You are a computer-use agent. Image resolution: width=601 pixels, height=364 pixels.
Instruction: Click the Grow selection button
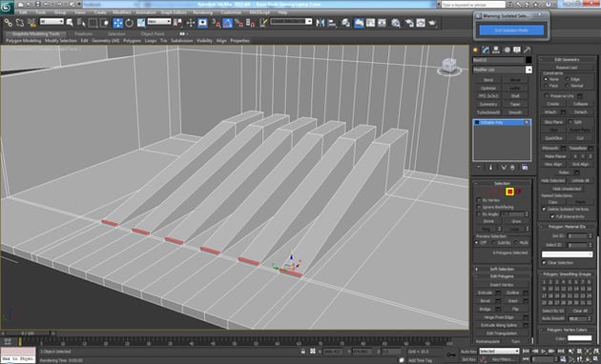[516, 221]
